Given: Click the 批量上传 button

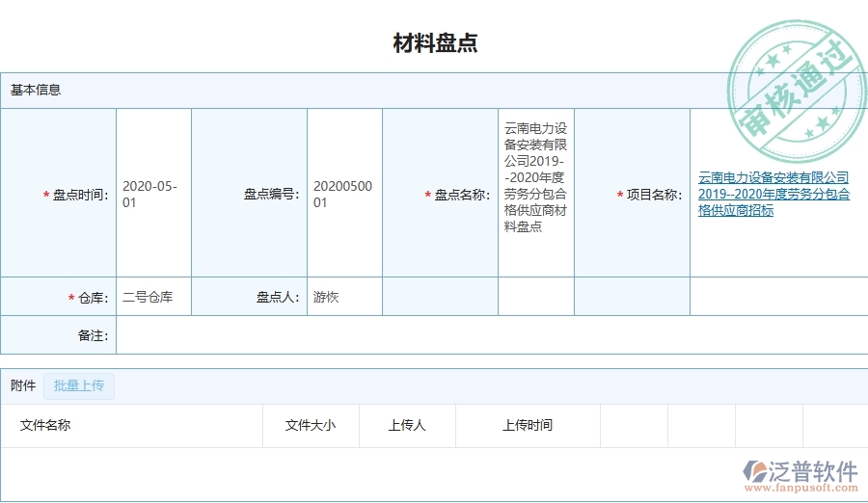Looking at the screenshot, I should coord(79,385).
